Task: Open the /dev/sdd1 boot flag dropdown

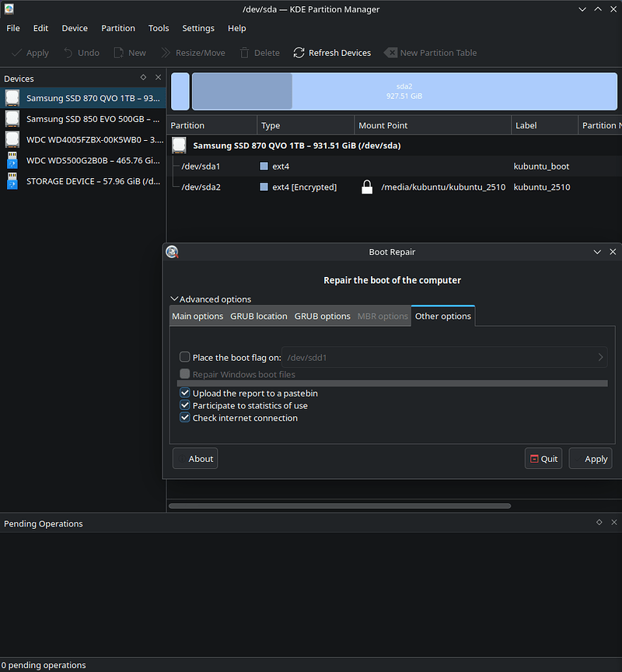Action: (600, 358)
